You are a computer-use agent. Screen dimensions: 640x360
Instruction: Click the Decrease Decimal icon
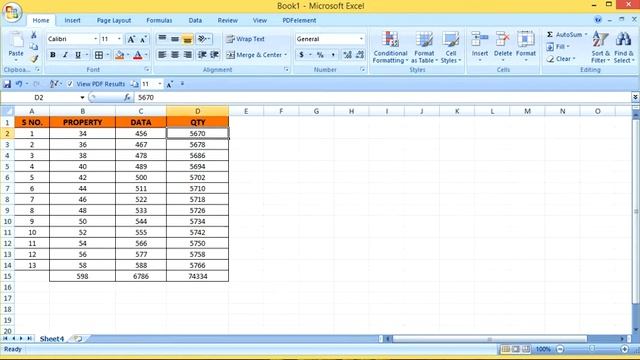[x=360, y=55]
